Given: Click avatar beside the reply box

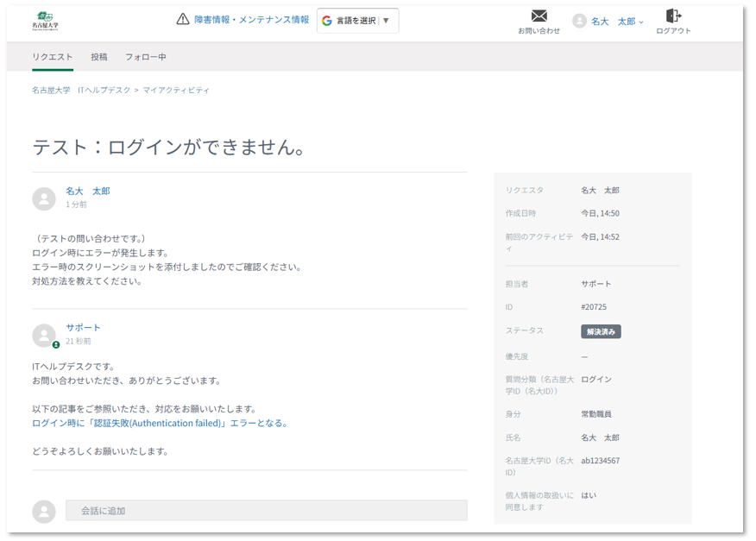Looking at the screenshot, I should click(44, 511).
